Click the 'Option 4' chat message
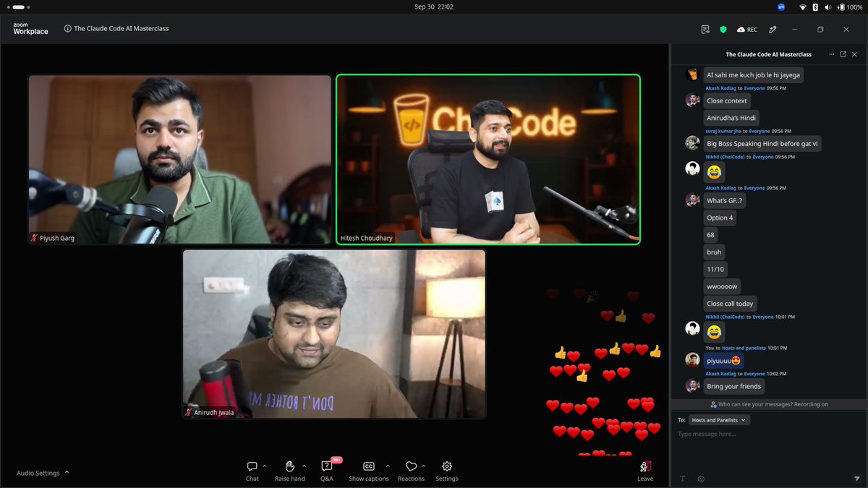The width and height of the screenshot is (868, 488). (x=720, y=218)
